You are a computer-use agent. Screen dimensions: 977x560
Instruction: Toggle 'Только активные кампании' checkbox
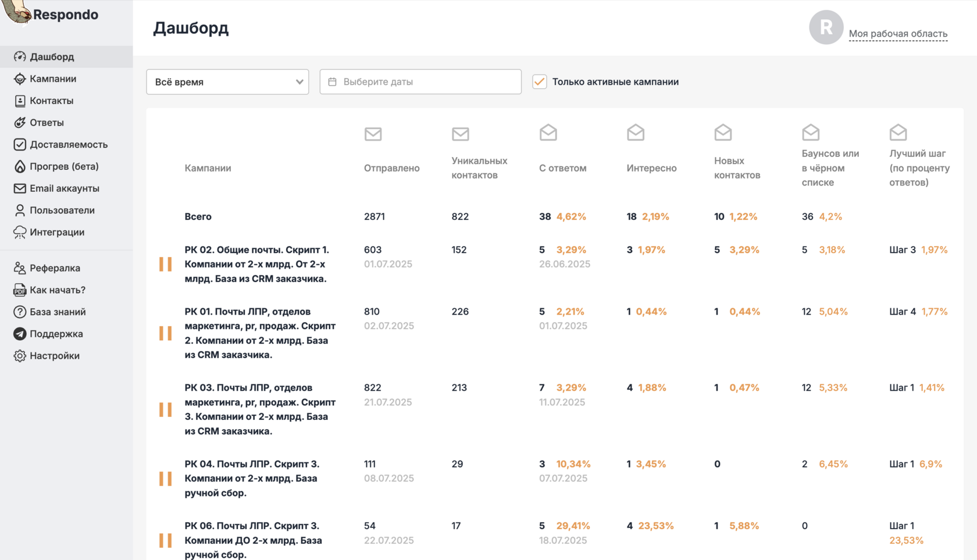540,82
